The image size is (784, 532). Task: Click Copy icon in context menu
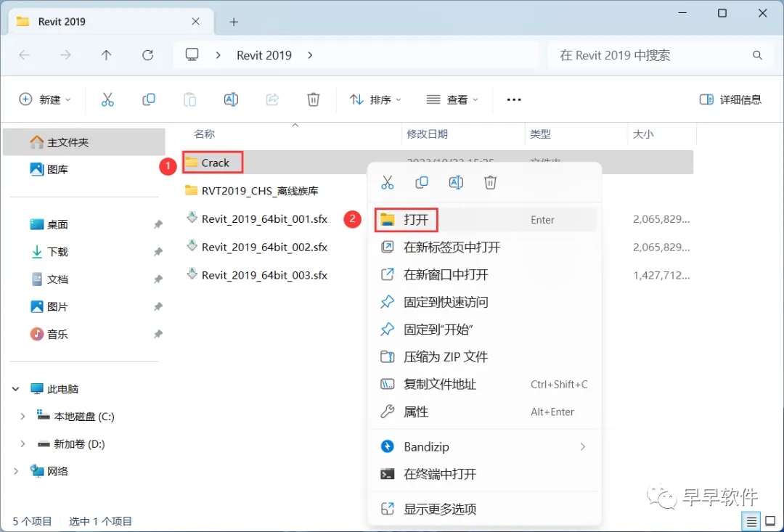click(x=422, y=182)
